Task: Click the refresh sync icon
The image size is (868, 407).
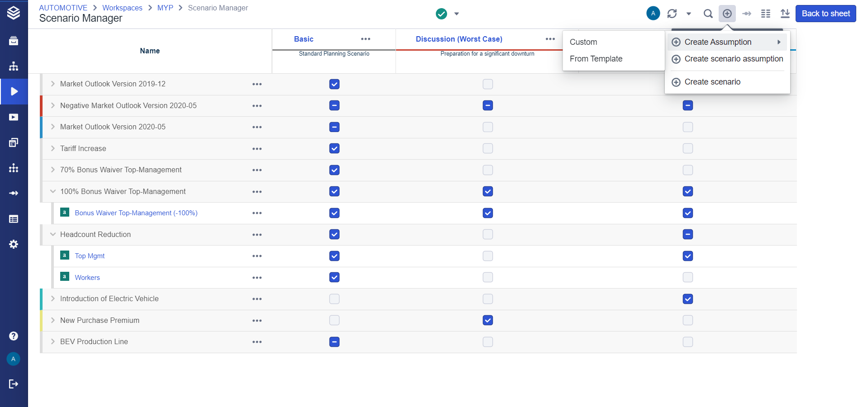Action: [672, 14]
